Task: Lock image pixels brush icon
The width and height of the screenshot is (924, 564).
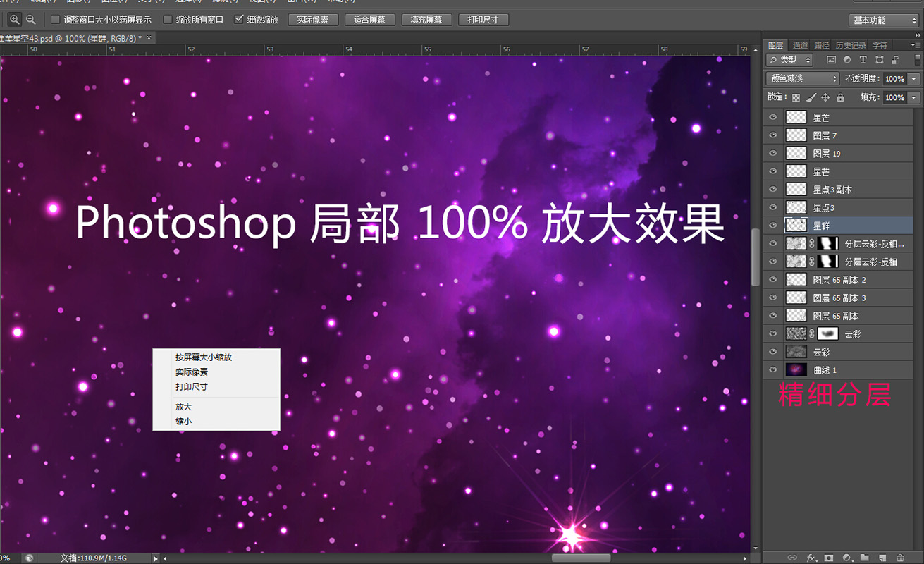Action: point(811,97)
